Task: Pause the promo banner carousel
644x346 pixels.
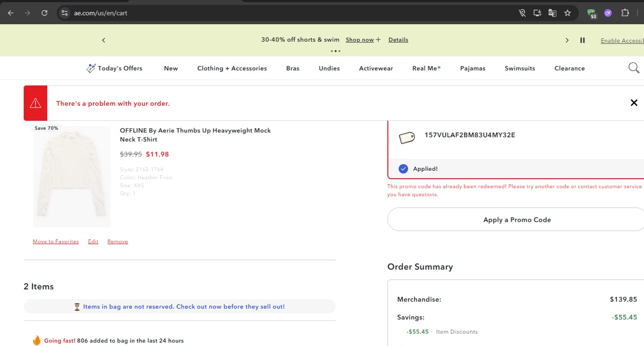Action: point(583,40)
